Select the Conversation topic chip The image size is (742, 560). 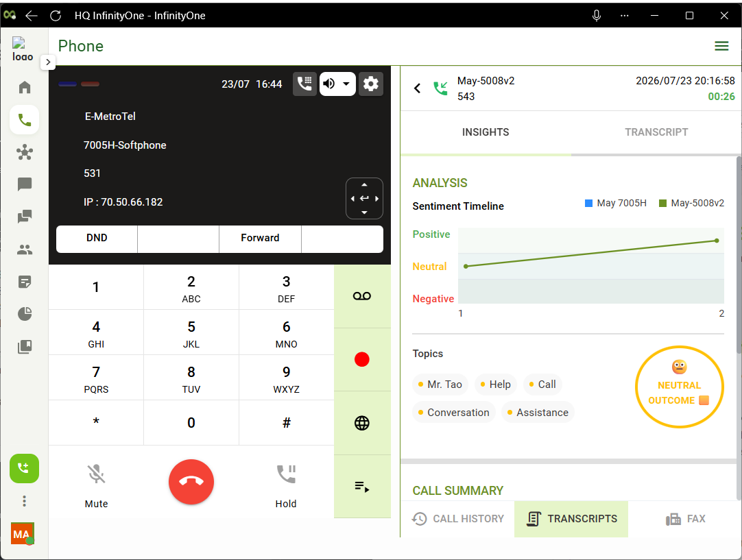coord(454,413)
